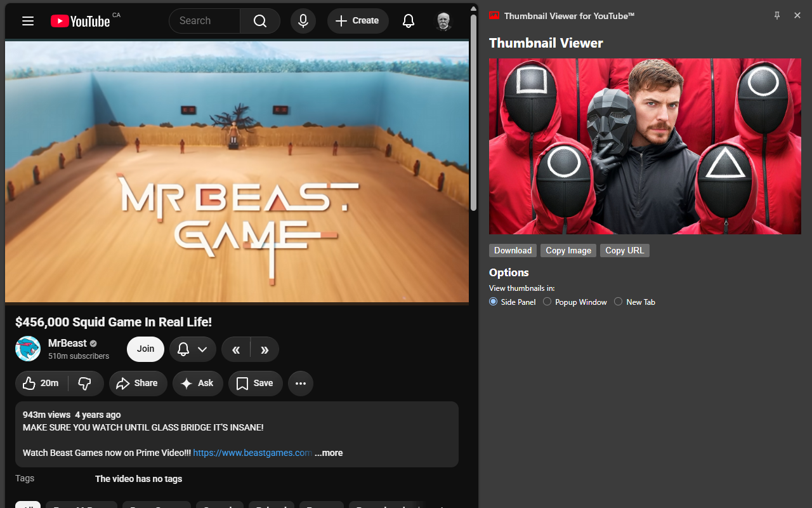This screenshot has height=508, width=812.
Task: Click the page scrollbar thumb
Action: pos(473,112)
